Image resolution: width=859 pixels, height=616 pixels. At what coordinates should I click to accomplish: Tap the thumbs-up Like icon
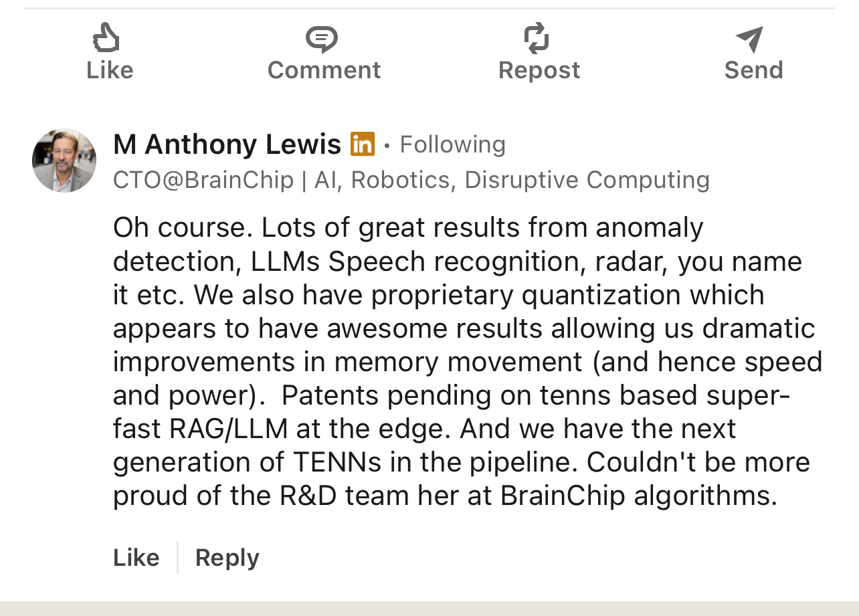point(106,37)
